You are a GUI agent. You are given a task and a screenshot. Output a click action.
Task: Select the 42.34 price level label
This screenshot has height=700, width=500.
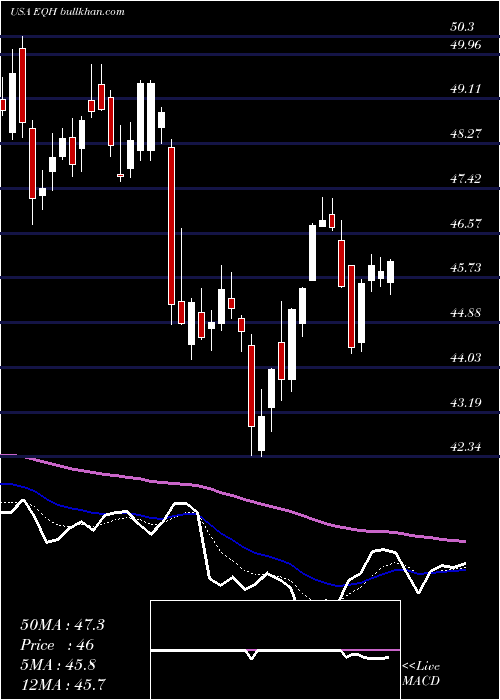pyautogui.click(x=466, y=446)
